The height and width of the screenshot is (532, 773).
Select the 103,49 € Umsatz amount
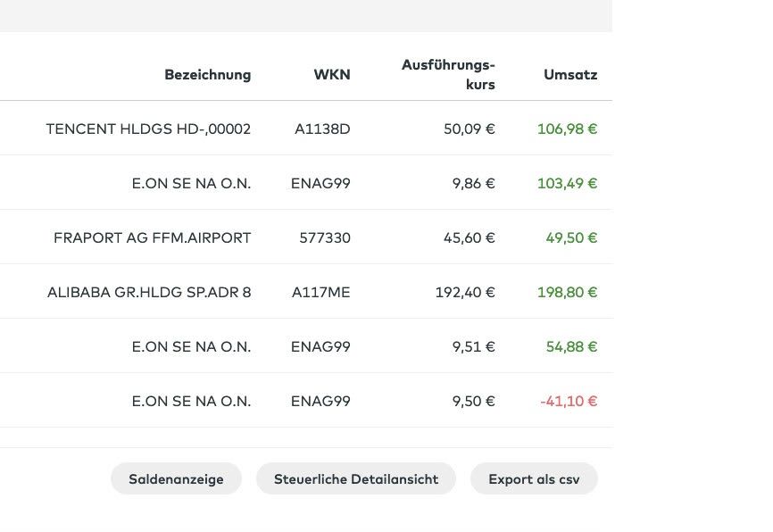(567, 183)
